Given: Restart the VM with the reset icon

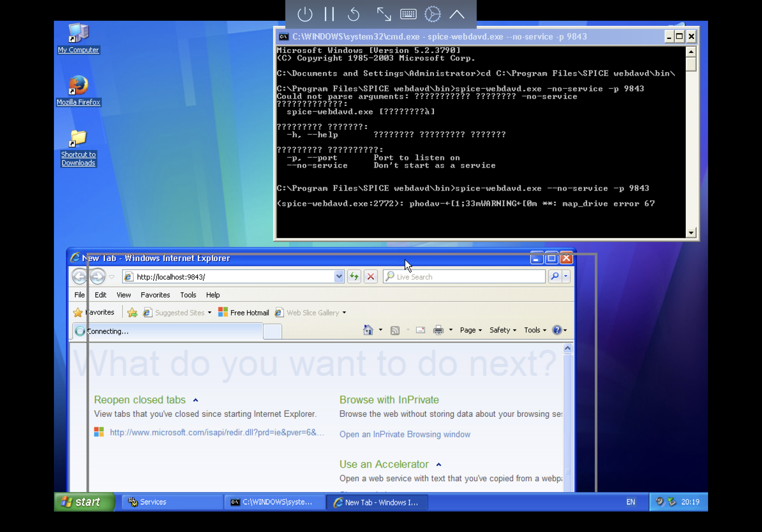Looking at the screenshot, I should tap(354, 14).
